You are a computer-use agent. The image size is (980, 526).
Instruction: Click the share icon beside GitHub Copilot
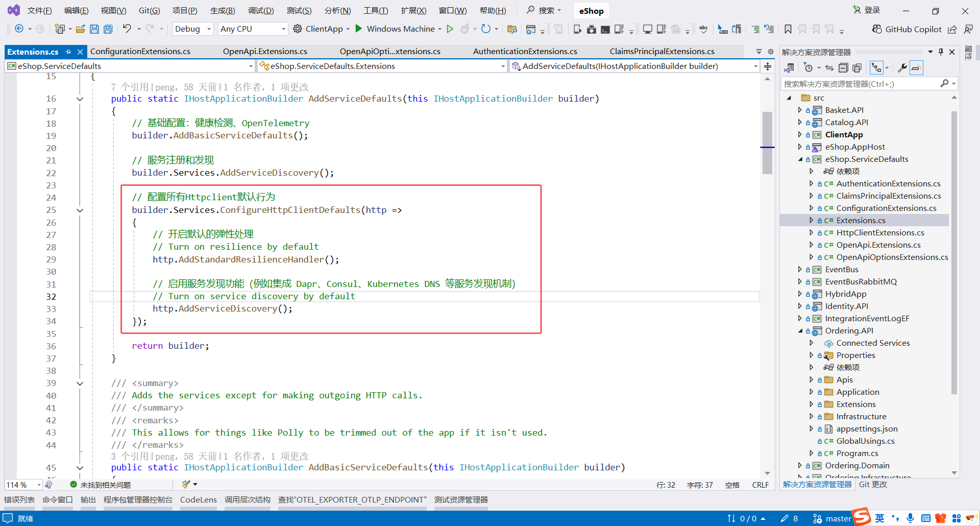coord(952,29)
